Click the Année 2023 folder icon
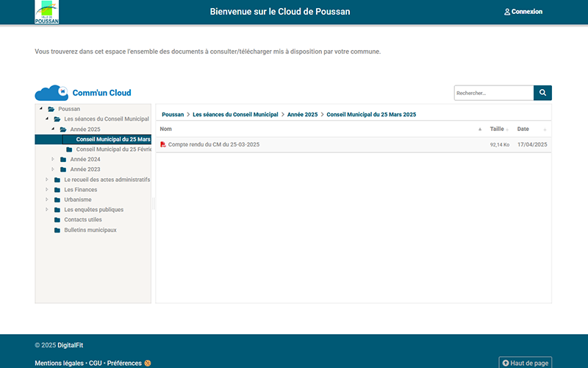 63,170
